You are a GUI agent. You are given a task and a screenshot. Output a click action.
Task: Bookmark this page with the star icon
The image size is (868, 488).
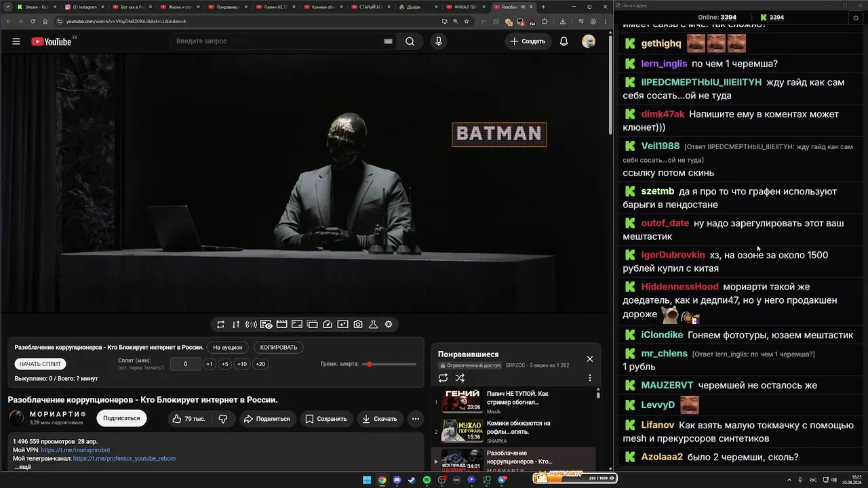(x=467, y=22)
